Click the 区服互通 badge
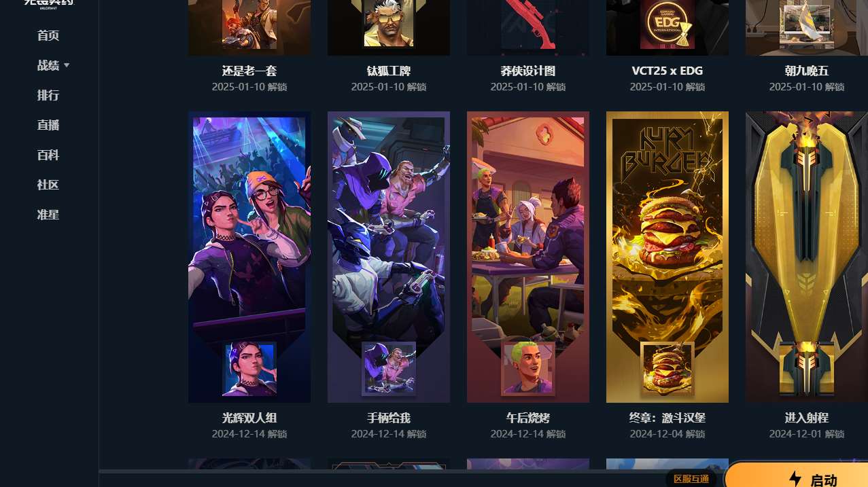868x487 pixels. pos(691,479)
